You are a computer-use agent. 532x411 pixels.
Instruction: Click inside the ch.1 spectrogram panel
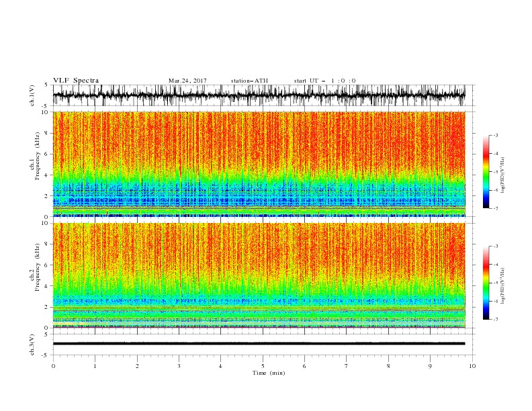(259, 164)
